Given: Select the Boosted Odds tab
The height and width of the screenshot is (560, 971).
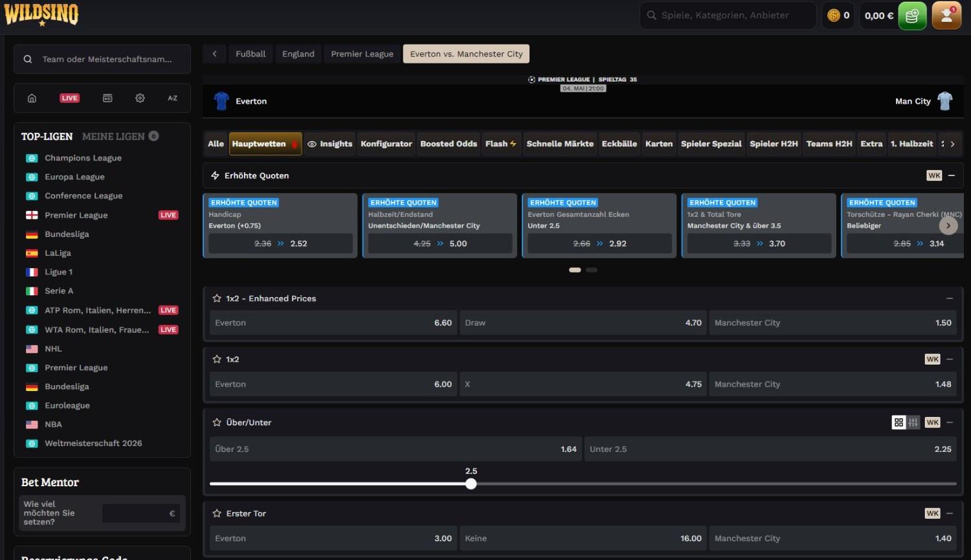Looking at the screenshot, I should pos(449,144).
